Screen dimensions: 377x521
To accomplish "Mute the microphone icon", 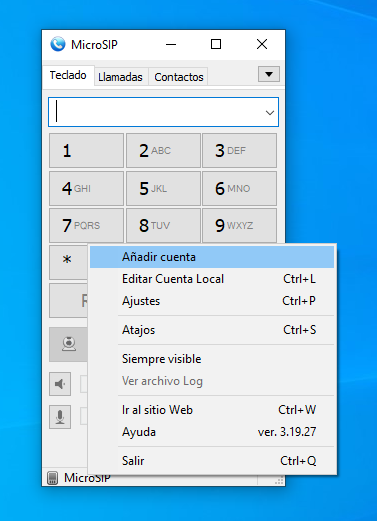I will [60, 417].
